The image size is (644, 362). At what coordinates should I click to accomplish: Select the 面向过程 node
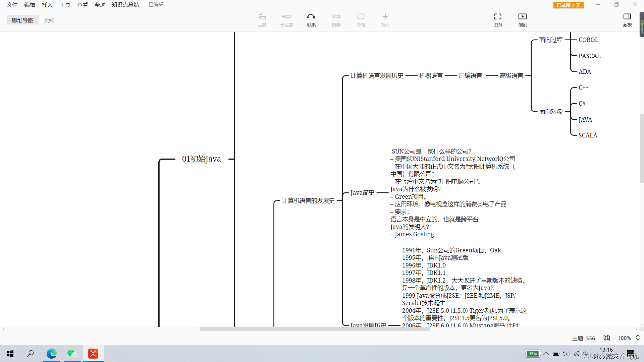[x=551, y=40]
